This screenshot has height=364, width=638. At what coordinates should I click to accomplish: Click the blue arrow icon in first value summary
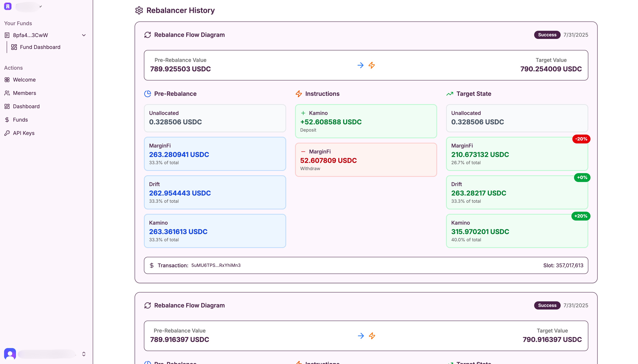(360, 65)
